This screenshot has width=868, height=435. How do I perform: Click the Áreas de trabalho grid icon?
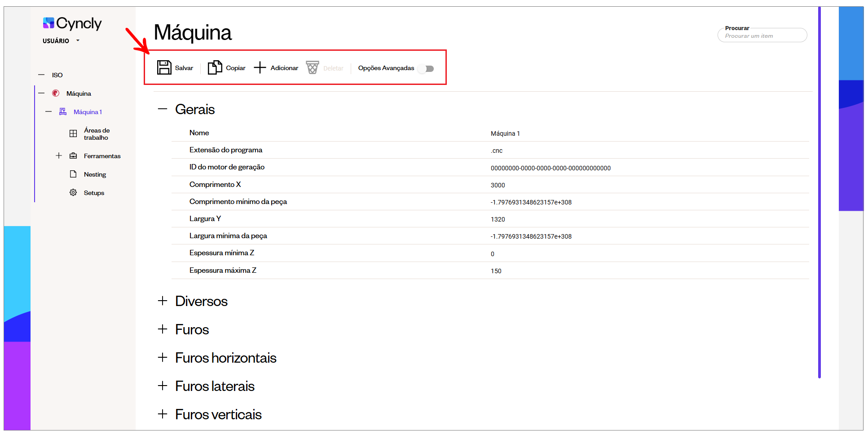tap(73, 133)
